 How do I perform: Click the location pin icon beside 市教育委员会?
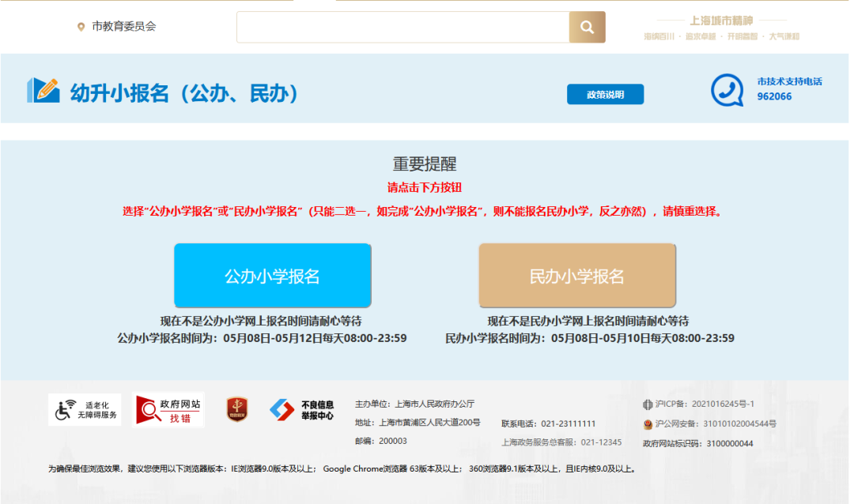81,27
